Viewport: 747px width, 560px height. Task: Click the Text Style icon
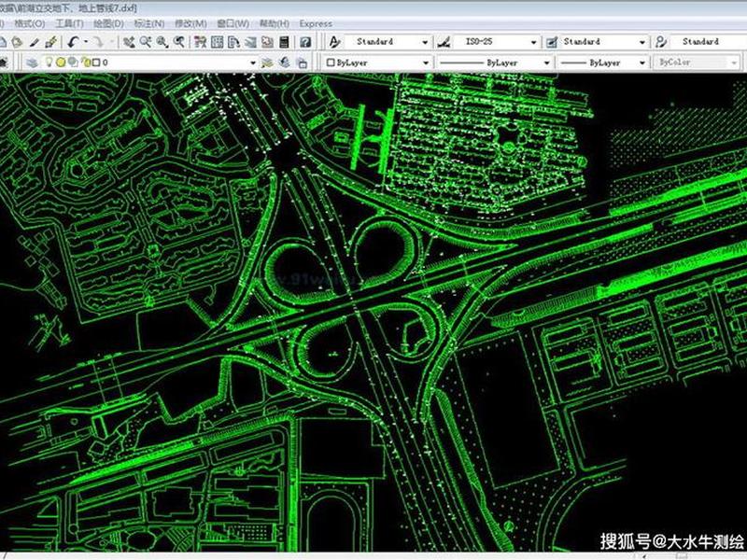[x=335, y=42]
